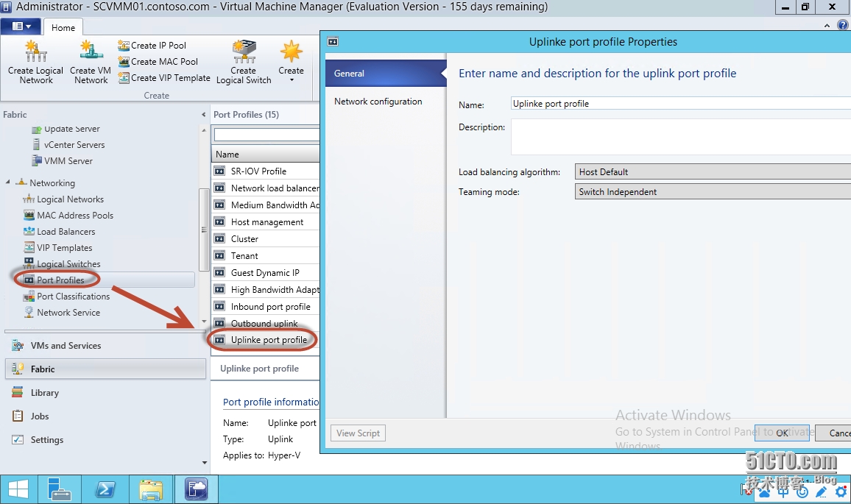Sort port profiles by Name column
851x504 pixels.
click(x=266, y=154)
